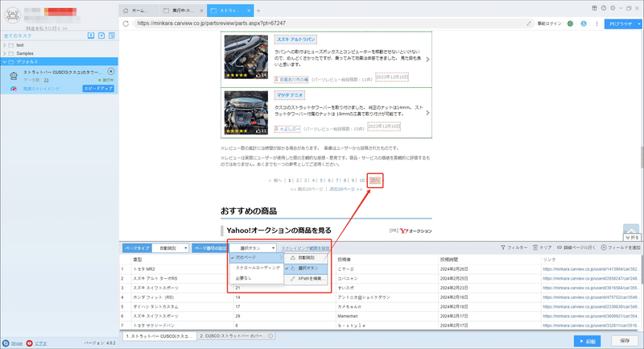644x349 pixels.
Task: Click the スズキ アルトラパン engine thumbnail
Action: coord(246,56)
